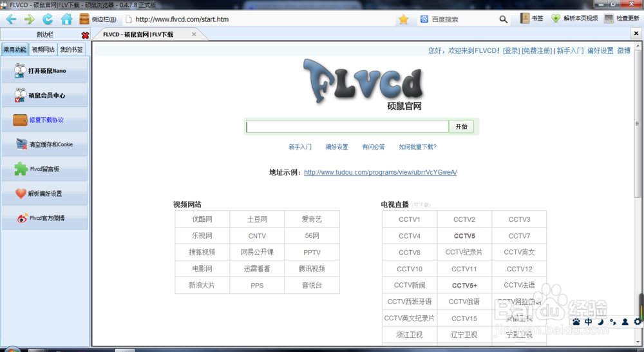The height and width of the screenshot is (352, 644).
Task: Close all tabs with black X button
Action: coord(636,34)
